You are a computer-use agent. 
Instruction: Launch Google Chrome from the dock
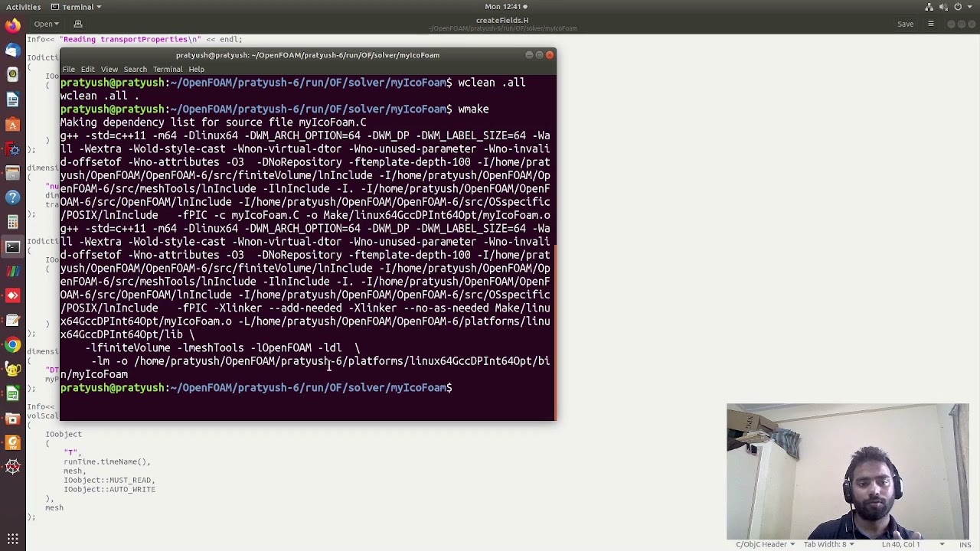(12, 345)
